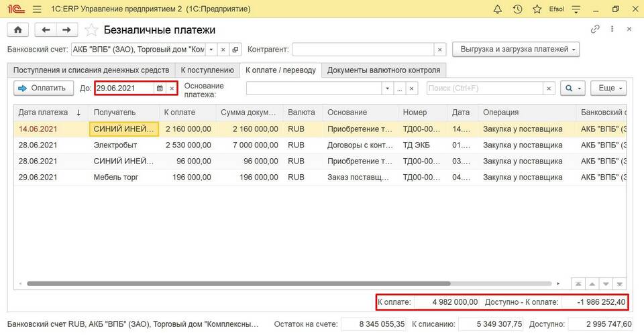
Task: Clear the Банковский счет field
Action: click(x=223, y=50)
